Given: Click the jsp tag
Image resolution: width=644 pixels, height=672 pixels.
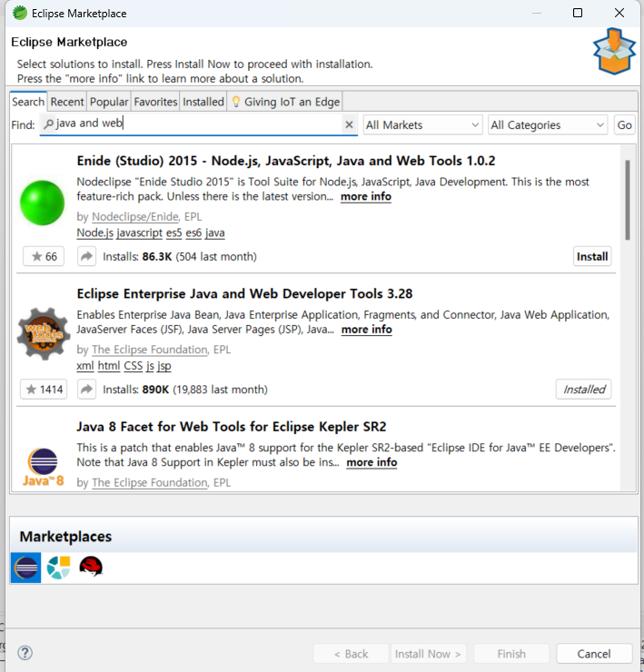Looking at the screenshot, I should tap(164, 366).
